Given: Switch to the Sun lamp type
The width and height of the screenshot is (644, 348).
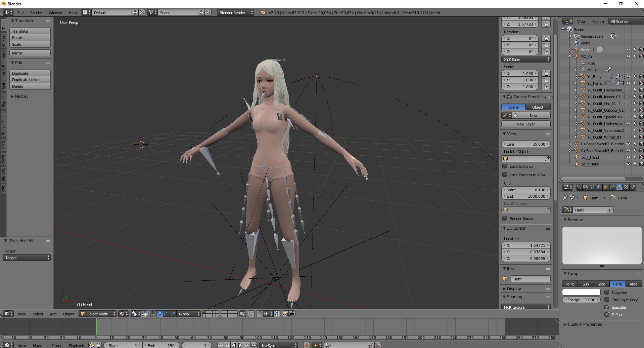Looking at the screenshot, I should click(586, 284).
